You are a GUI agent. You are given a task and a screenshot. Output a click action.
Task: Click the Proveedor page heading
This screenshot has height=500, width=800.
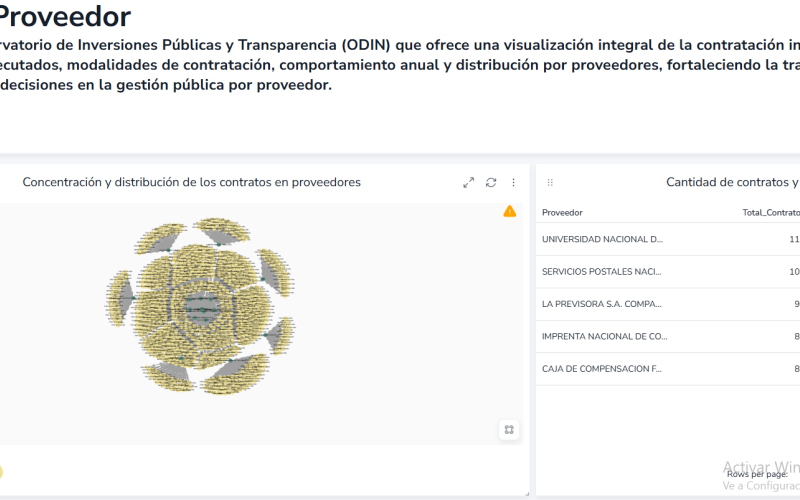click(63, 16)
